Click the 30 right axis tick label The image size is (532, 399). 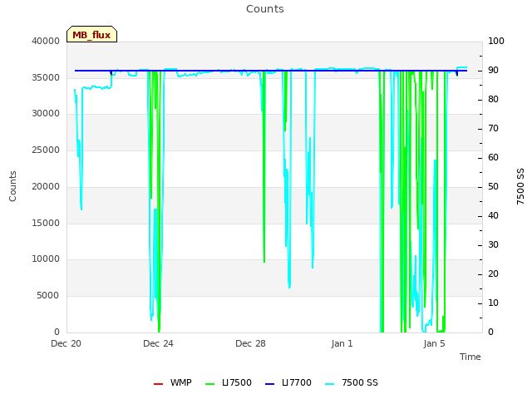point(493,244)
